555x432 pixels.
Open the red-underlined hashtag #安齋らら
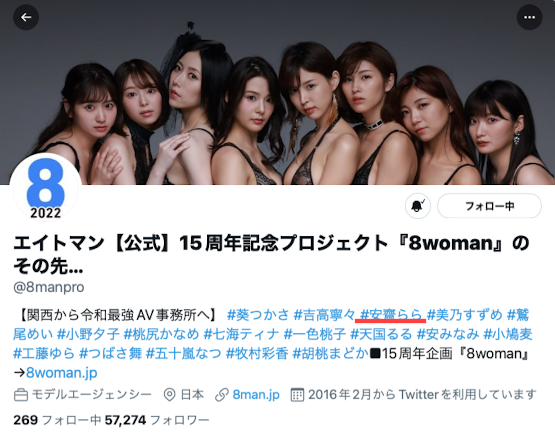coord(391,314)
